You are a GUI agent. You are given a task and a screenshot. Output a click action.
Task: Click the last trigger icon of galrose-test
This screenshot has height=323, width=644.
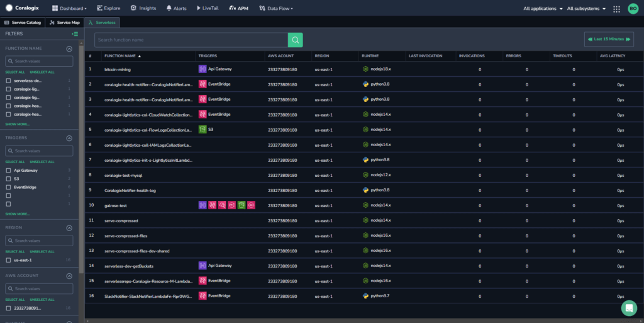pyautogui.click(x=252, y=205)
